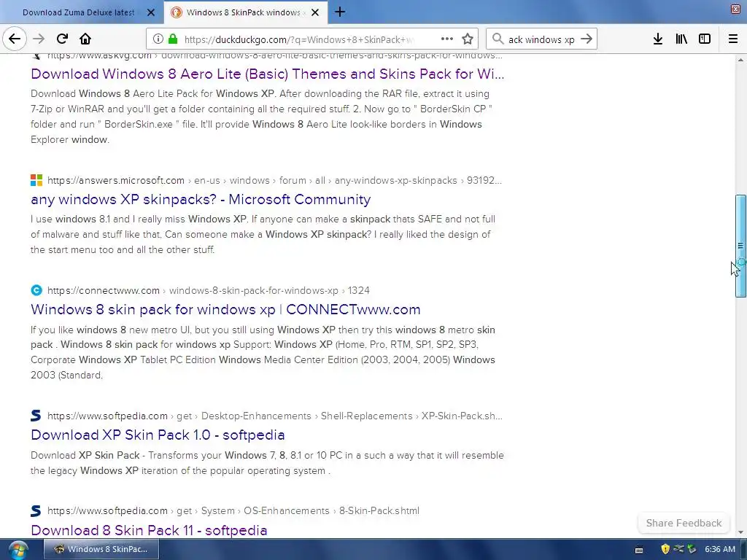
Task: Open the library bookmarks icon
Action: [681, 39]
